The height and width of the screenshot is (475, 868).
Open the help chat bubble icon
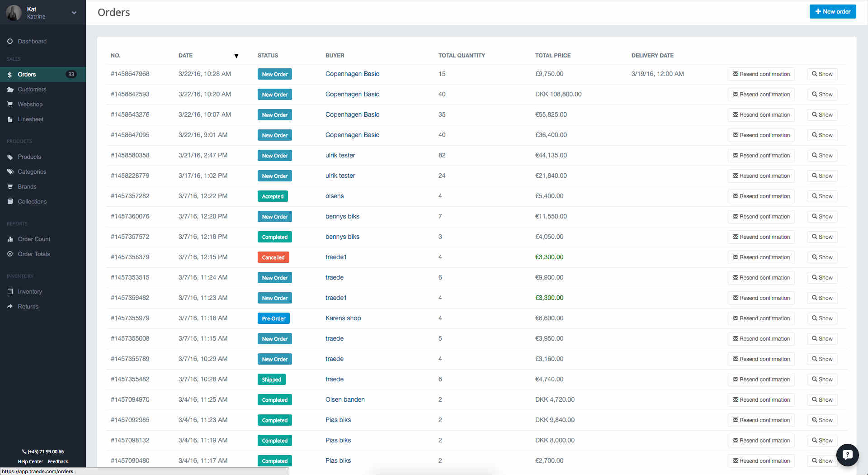coord(847,455)
